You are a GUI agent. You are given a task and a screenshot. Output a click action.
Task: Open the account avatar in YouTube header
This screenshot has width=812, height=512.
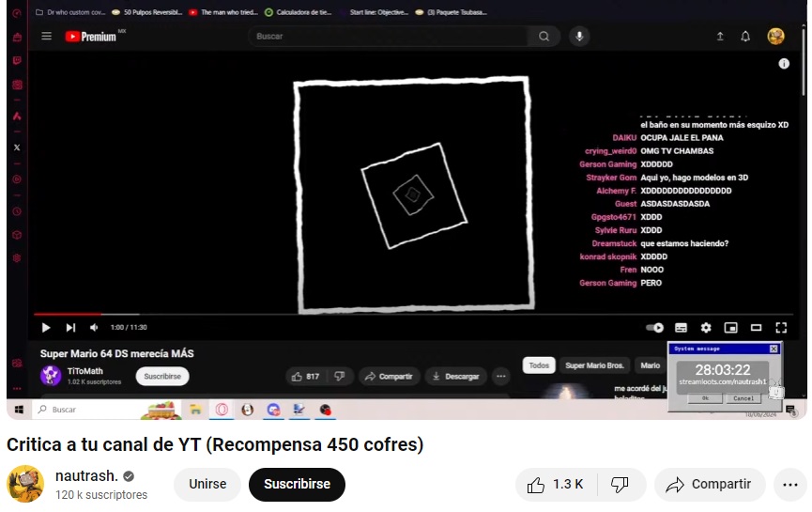pos(775,37)
